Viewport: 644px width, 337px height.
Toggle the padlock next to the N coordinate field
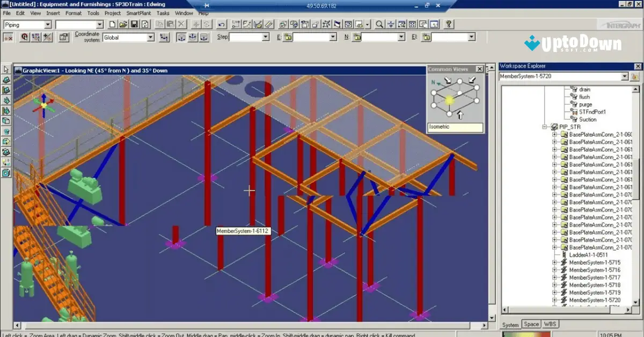[x=356, y=36]
